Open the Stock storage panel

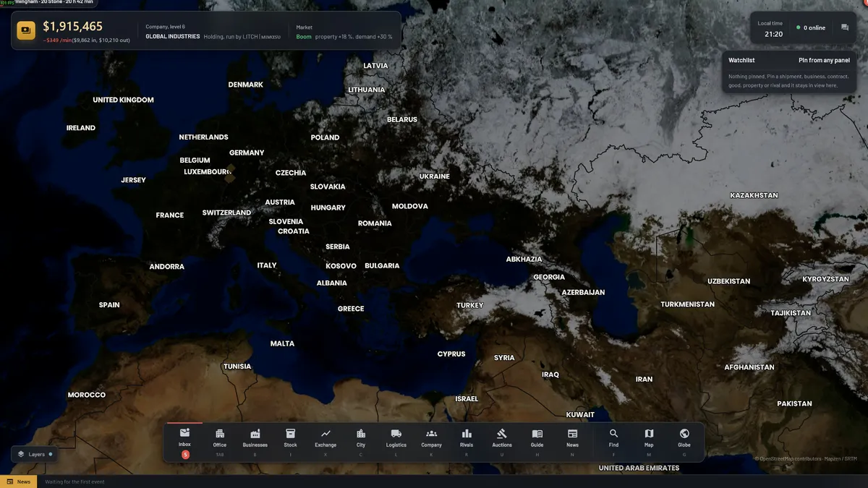[x=290, y=442]
